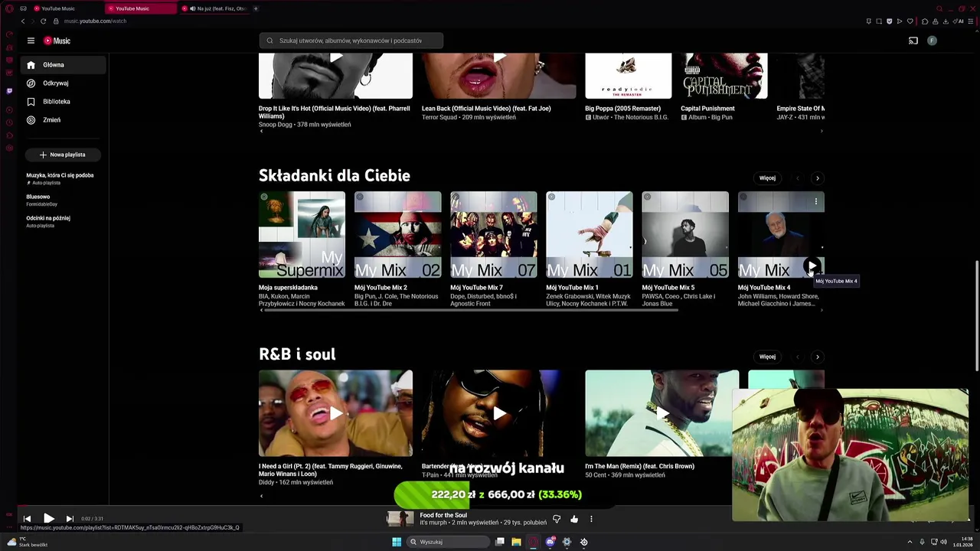Open the Opera GX main menu logo
Viewport: 980px width, 551px height.
point(9,8)
